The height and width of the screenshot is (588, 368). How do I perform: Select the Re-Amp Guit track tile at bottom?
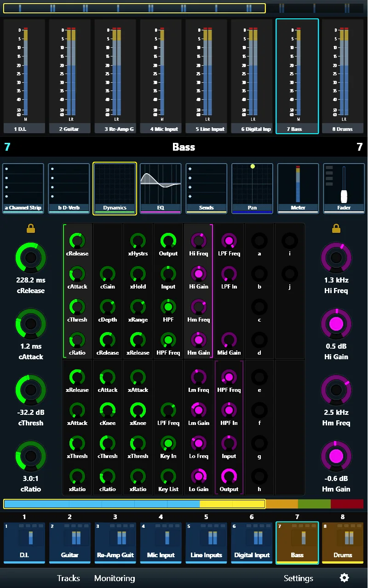[115, 543]
